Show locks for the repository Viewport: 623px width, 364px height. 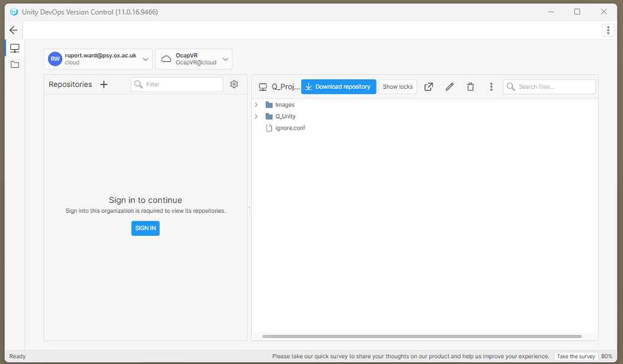pos(397,86)
